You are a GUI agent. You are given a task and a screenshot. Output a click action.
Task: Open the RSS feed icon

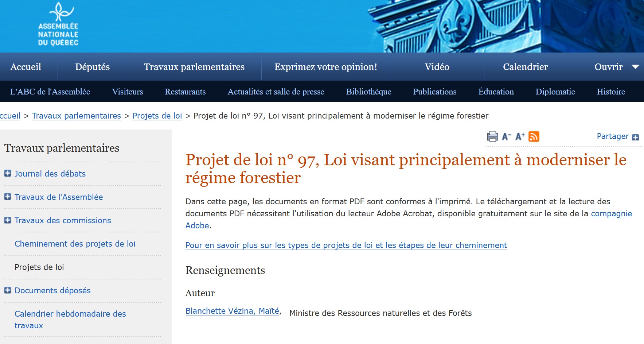[534, 136]
